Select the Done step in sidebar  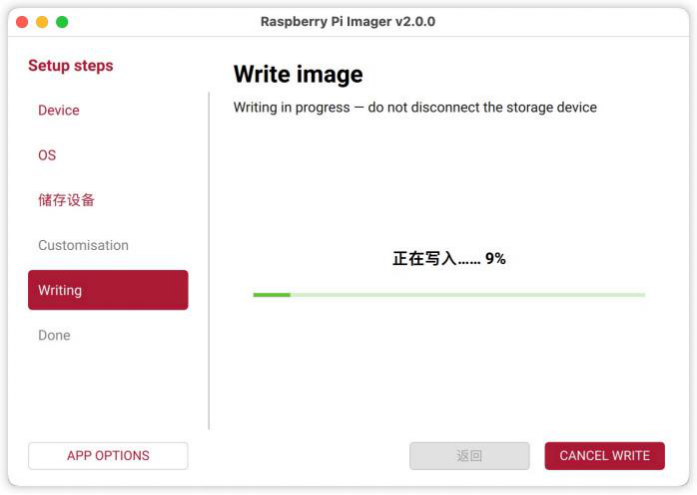(x=54, y=335)
